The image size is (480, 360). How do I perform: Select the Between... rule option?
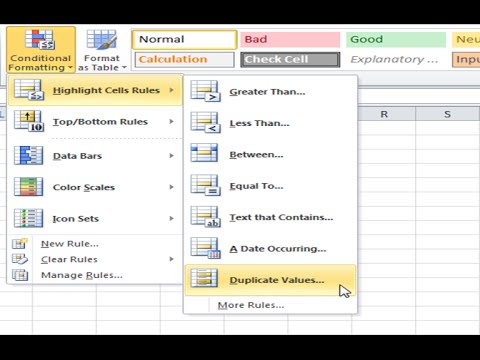click(270, 154)
